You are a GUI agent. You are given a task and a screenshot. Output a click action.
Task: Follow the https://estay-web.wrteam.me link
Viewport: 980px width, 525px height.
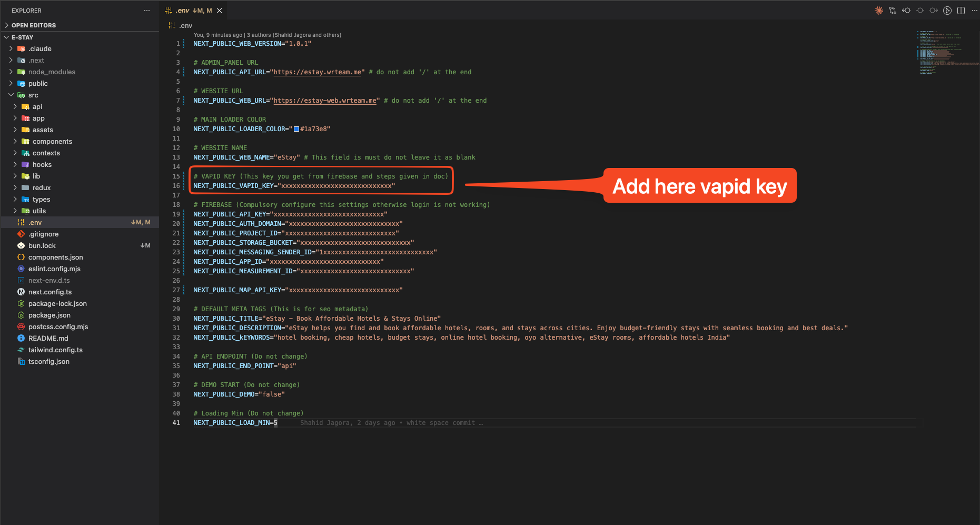tap(325, 101)
